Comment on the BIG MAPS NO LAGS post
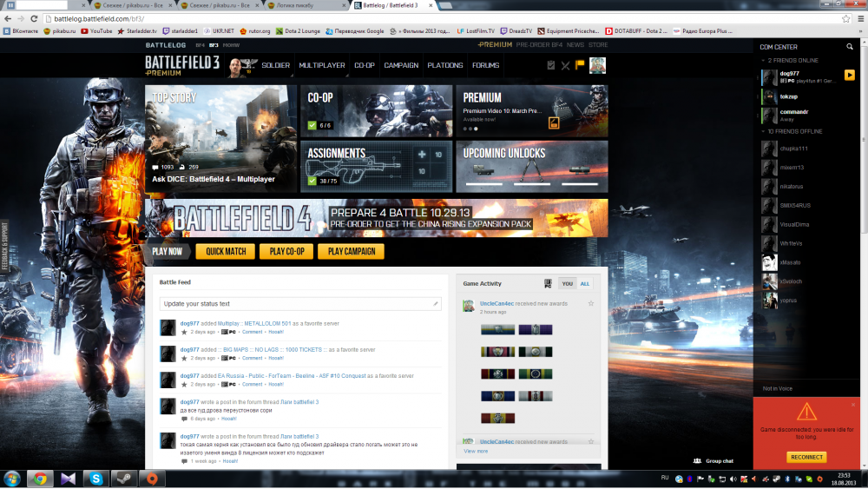The height and width of the screenshot is (489, 868). point(252,359)
